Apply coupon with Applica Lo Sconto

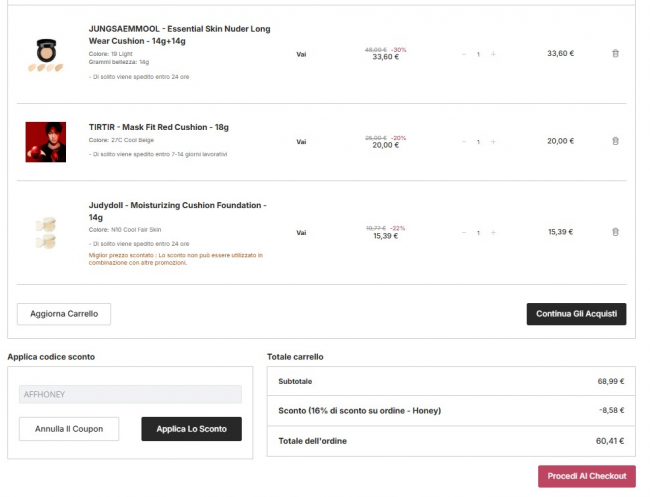click(191, 429)
